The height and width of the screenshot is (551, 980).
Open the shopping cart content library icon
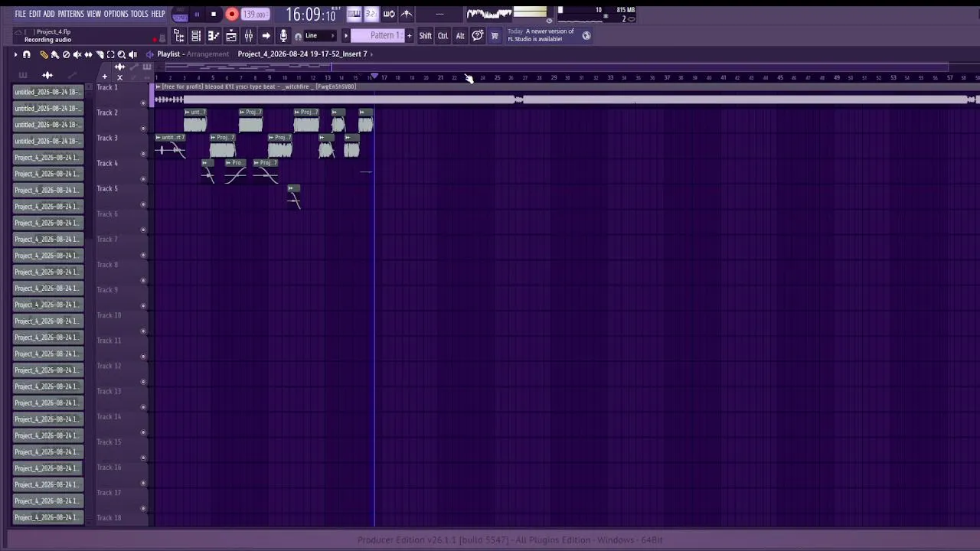495,36
